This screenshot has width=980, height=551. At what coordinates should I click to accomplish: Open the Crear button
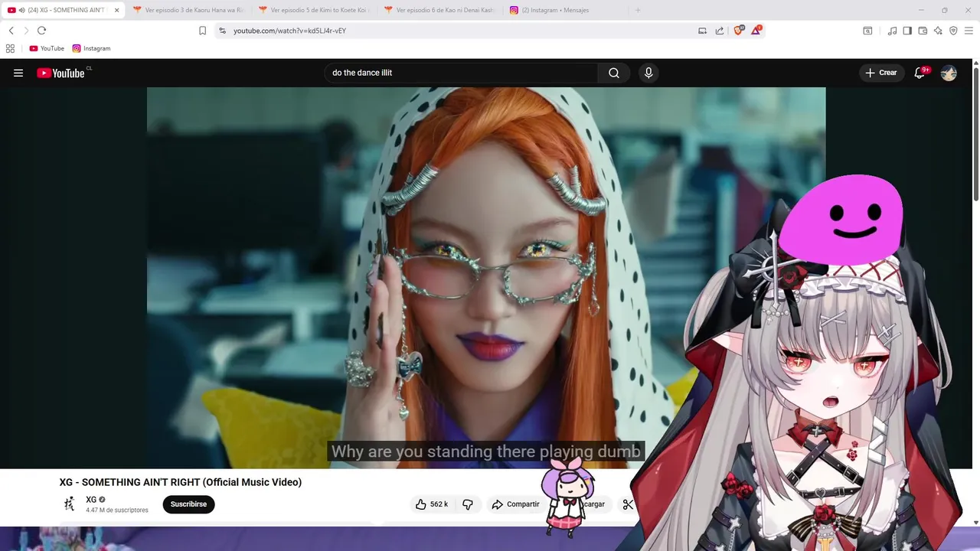880,73
